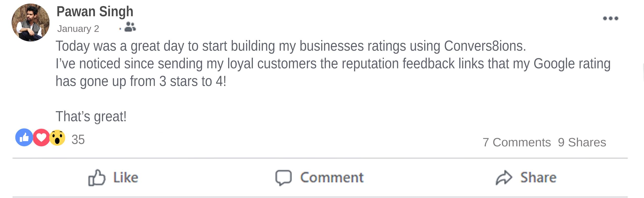
Task: Click the "That's great!" text line
Action: click(x=91, y=116)
